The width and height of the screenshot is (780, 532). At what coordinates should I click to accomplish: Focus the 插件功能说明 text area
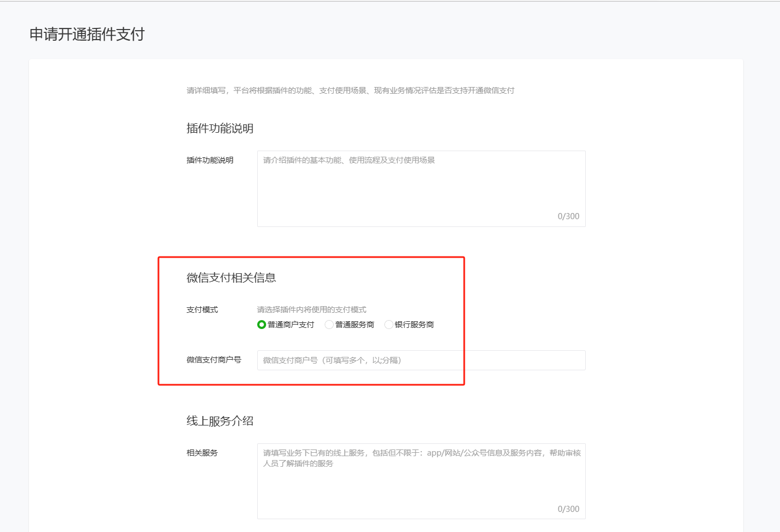point(421,188)
